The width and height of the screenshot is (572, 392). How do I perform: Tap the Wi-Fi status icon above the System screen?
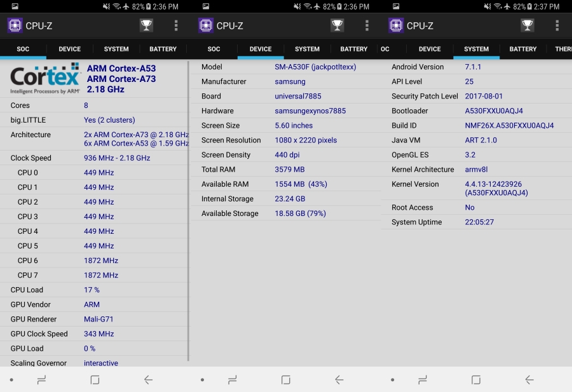click(498, 6)
